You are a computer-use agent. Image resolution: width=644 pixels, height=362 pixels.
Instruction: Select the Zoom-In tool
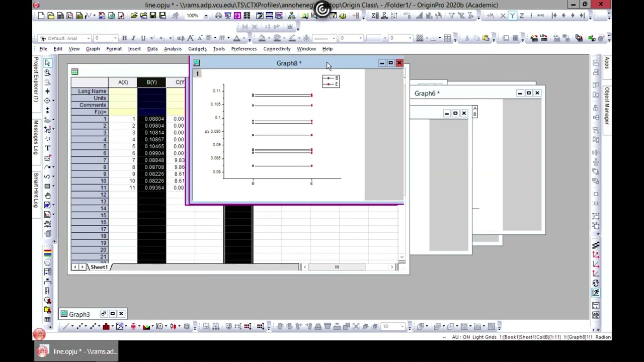coord(47,72)
